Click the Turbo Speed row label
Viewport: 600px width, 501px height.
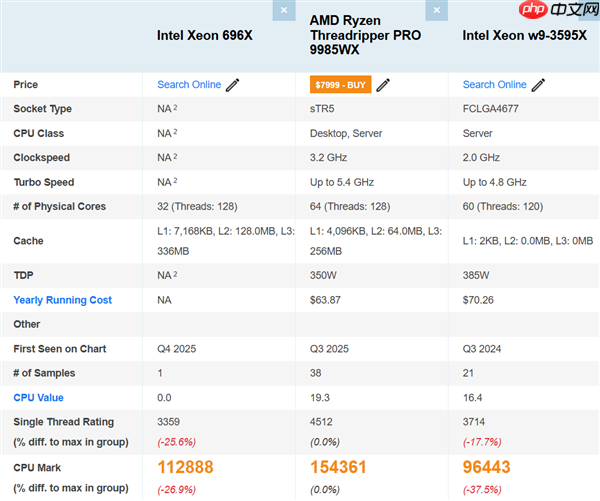click(44, 182)
